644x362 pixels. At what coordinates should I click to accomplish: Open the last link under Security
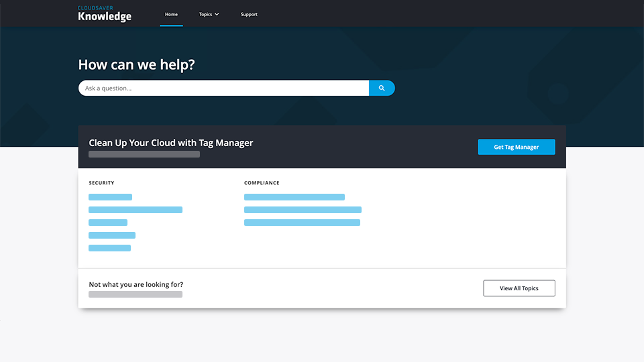109,248
